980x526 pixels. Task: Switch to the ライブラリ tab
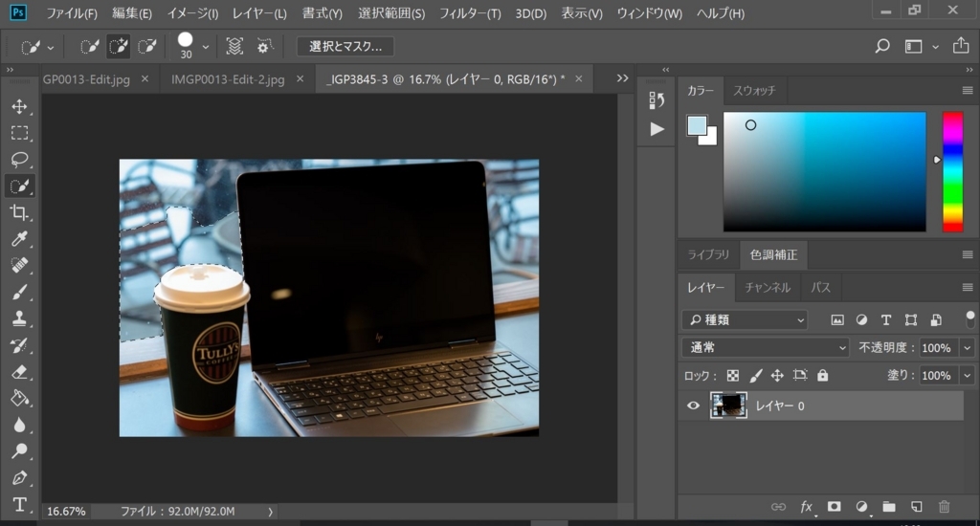708,255
